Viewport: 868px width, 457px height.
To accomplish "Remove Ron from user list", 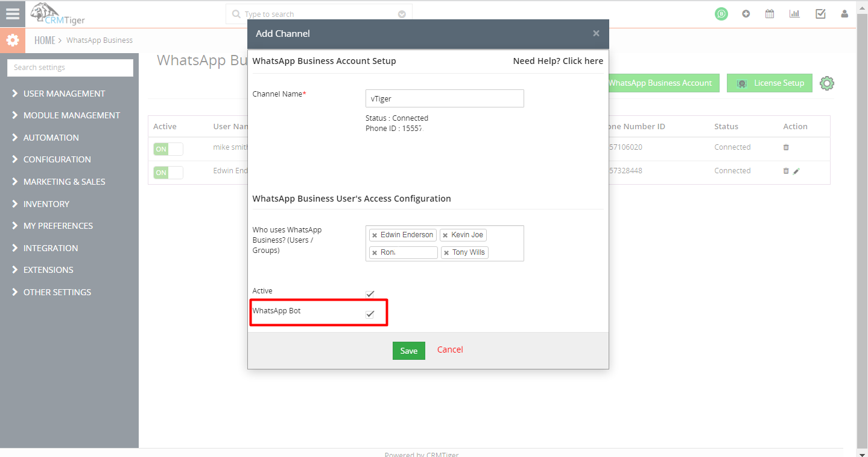I will 375,253.
